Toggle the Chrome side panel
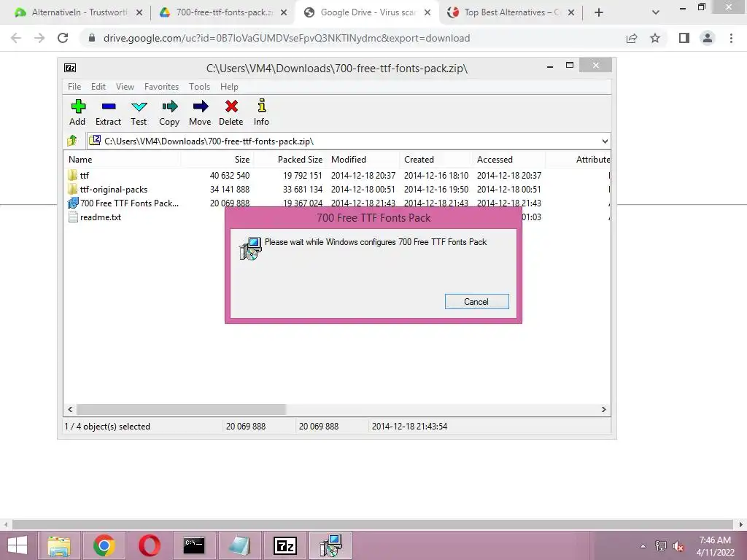747x560 pixels. point(684,38)
